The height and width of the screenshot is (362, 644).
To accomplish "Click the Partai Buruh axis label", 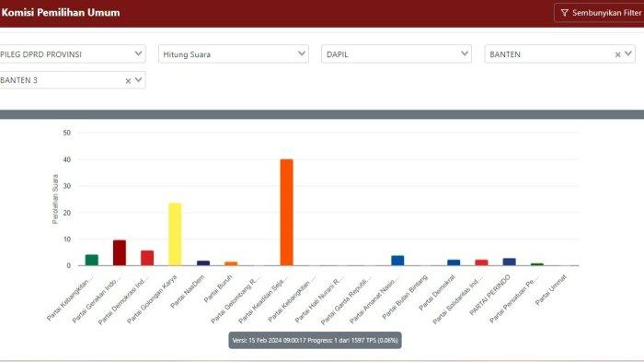I will coord(218,288).
